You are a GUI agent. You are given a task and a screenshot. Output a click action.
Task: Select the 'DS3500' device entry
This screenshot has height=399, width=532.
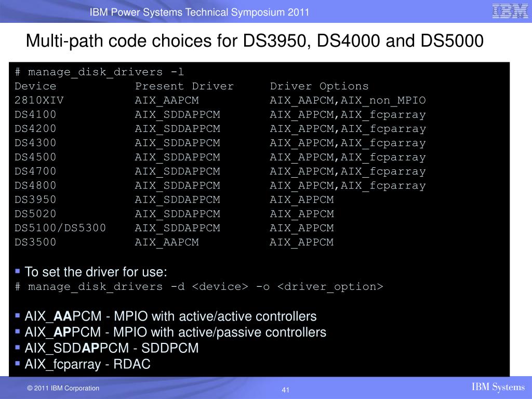[35, 242]
